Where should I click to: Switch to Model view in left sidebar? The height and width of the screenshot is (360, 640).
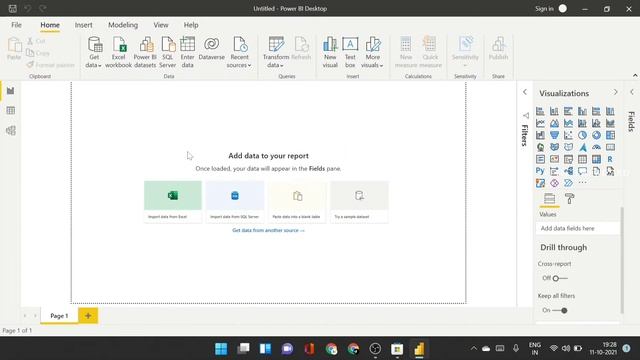[11, 131]
